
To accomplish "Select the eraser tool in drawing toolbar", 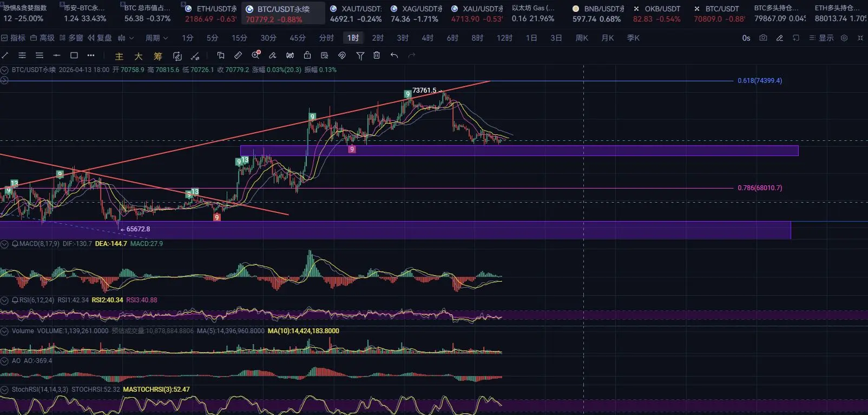I will (273, 55).
